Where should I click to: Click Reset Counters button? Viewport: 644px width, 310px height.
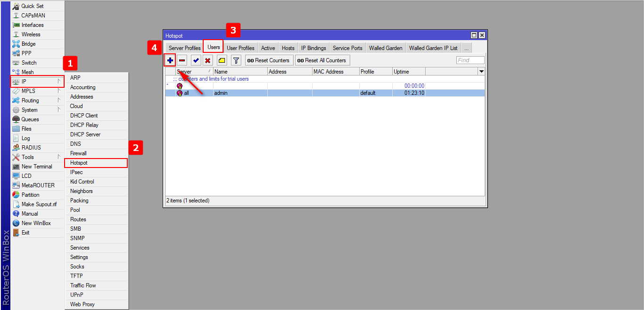(268, 60)
